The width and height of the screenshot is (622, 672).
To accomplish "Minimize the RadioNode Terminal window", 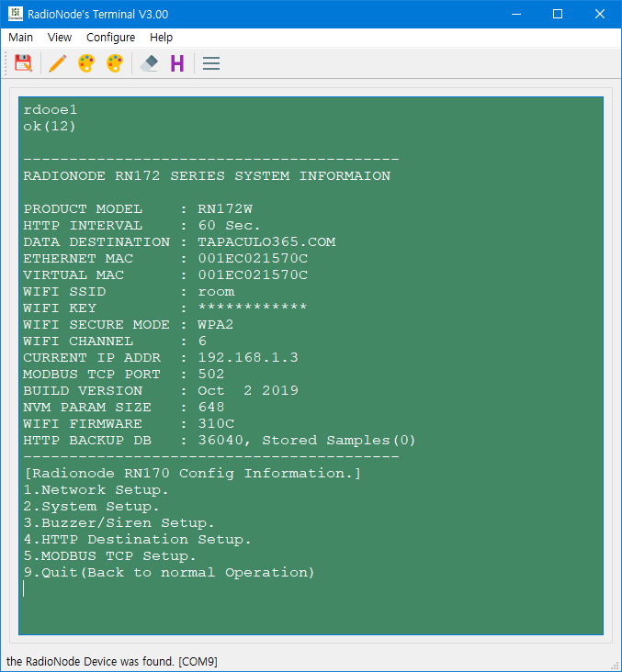I will tap(516, 14).
